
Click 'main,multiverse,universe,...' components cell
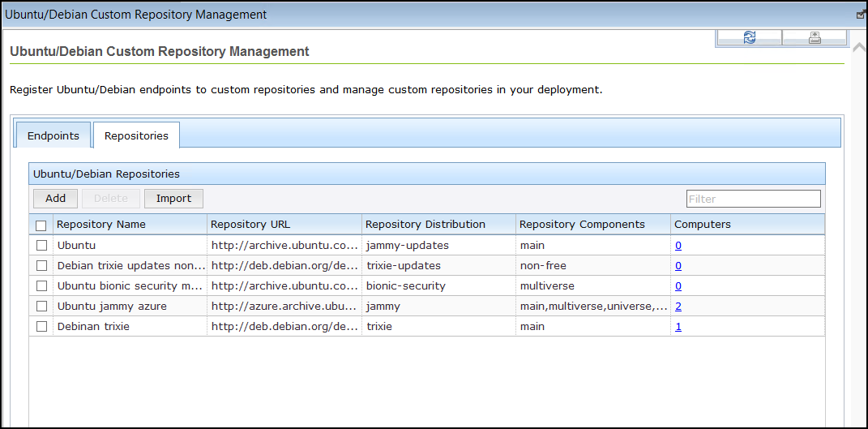click(x=593, y=306)
